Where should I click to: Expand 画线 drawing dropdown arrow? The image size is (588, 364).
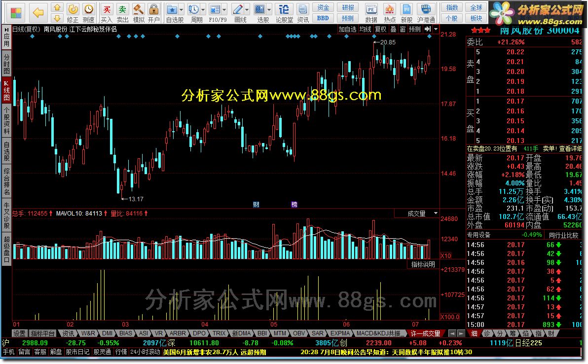[247, 10]
